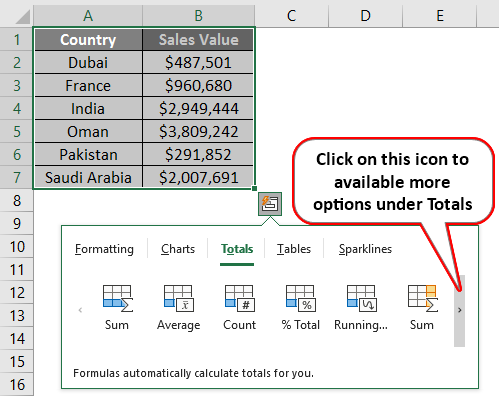Select row 8 header
Viewport: 499px width, 396px height.
point(17,201)
